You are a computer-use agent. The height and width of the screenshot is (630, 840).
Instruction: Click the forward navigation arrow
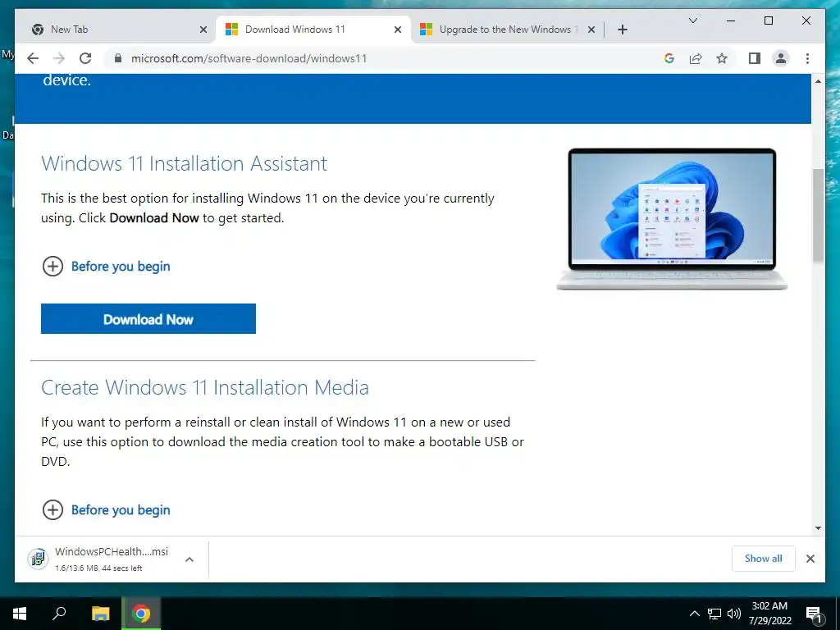pyautogui.click(x=59, y=58)
